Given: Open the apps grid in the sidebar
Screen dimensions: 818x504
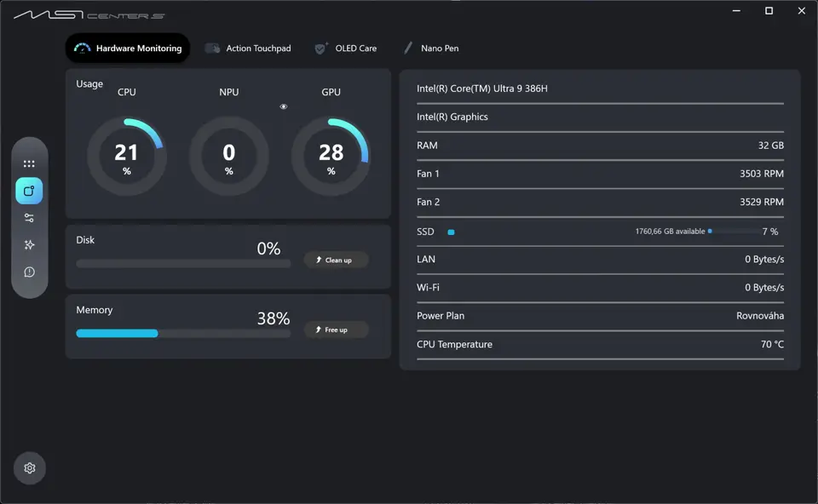Looking at the screenshot, I should point(29,163).
